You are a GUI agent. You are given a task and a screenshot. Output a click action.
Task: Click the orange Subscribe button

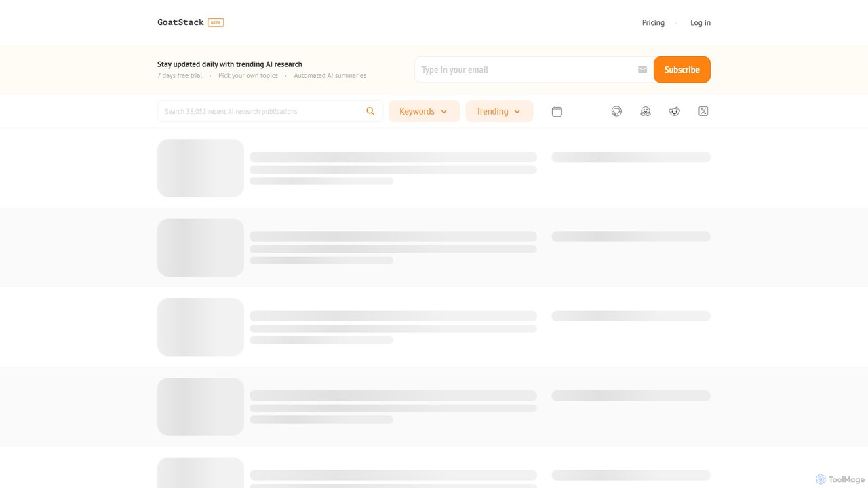[682, 70]
